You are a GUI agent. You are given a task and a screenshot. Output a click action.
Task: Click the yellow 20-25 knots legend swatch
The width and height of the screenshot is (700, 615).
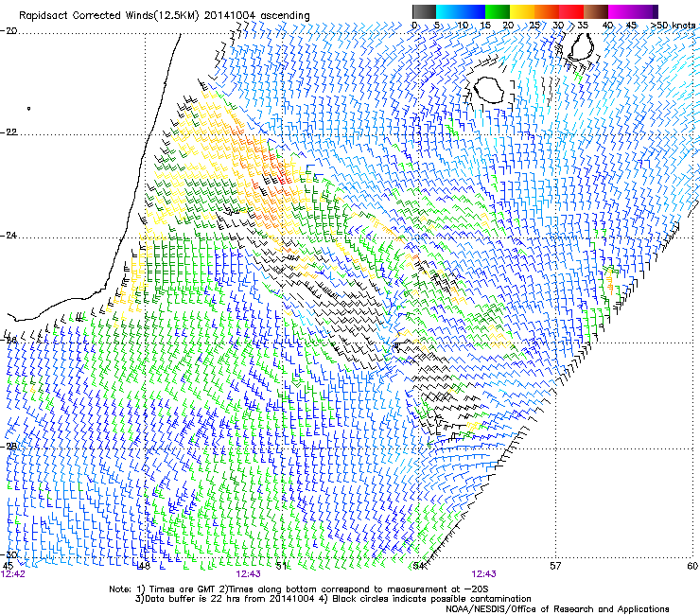coord(522,11)
